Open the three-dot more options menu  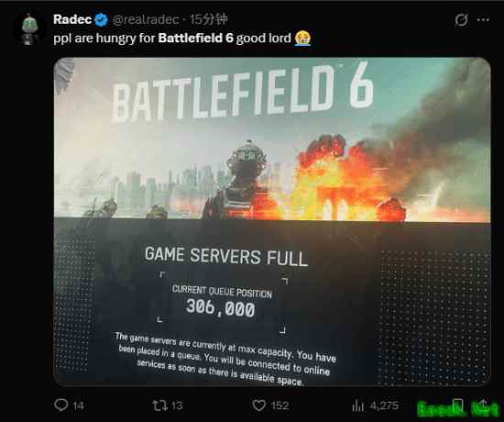(483, 20)
